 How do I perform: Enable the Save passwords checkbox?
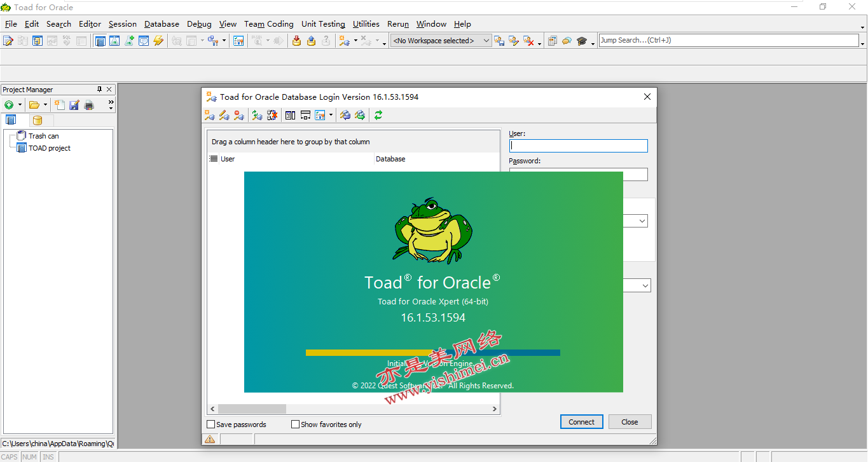pyautogui.click(x=211, y=425)
